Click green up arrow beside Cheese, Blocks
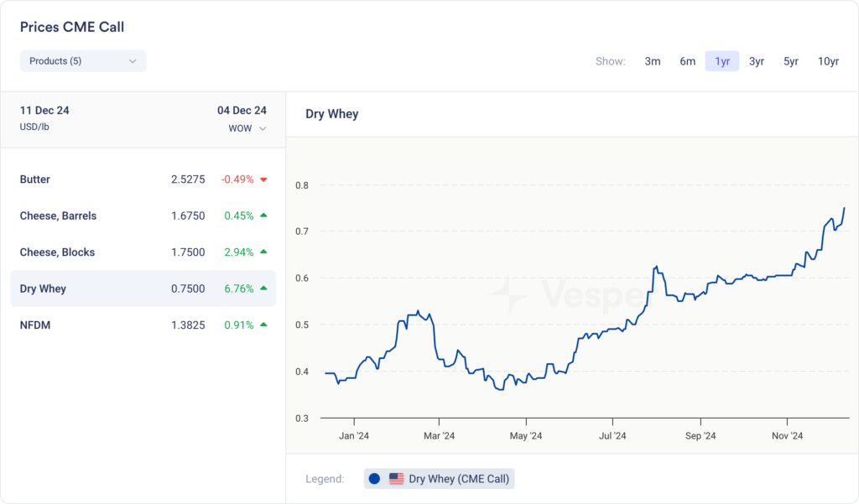The image size is (859, 504). click(x=263, y=252)
